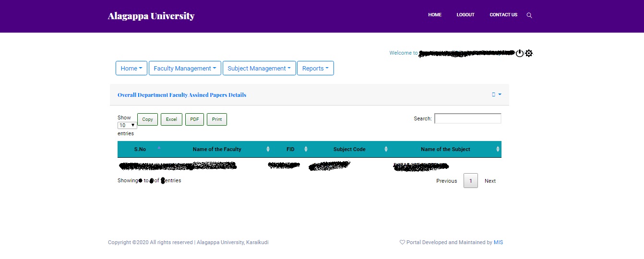The height and width of the screenshot is (259, 644).
Task: Click the PDF export button
Action: [194, 119]
